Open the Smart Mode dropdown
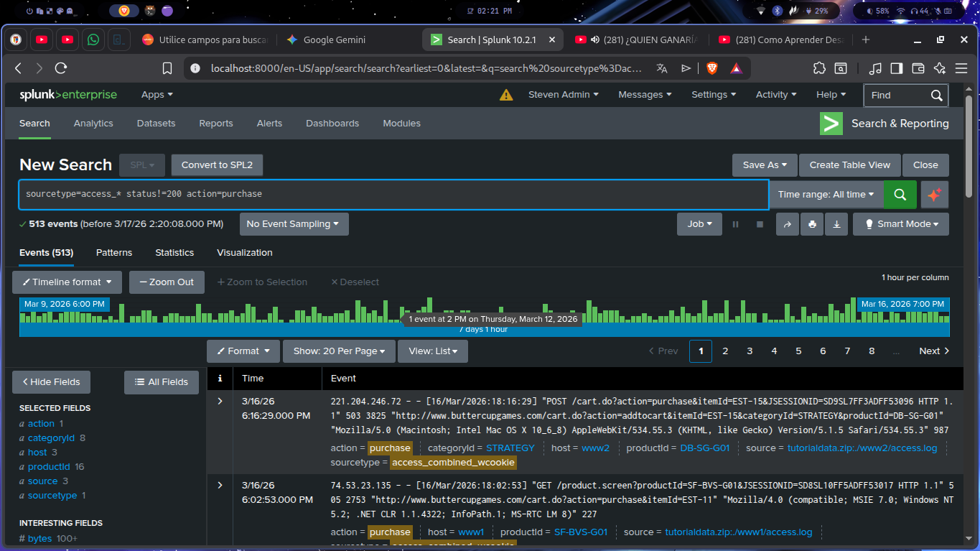This screenshot has height=551, width=980. 900,224
